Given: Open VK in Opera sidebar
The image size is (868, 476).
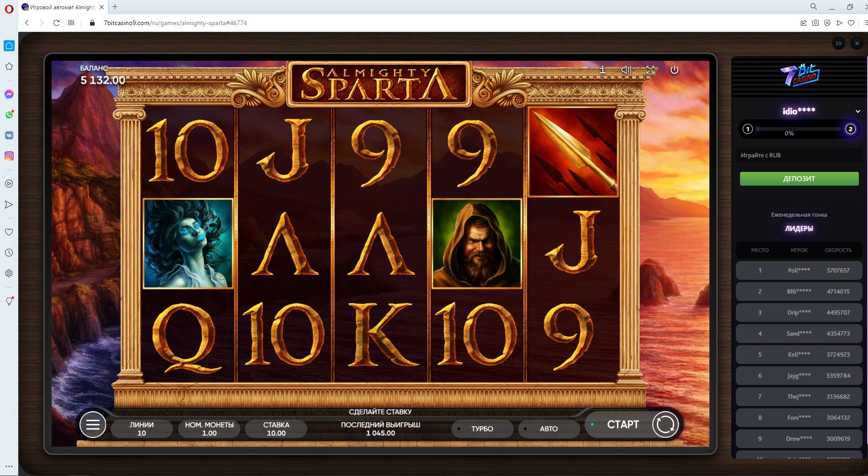Looking at the screenshot, I should point(9,135).
